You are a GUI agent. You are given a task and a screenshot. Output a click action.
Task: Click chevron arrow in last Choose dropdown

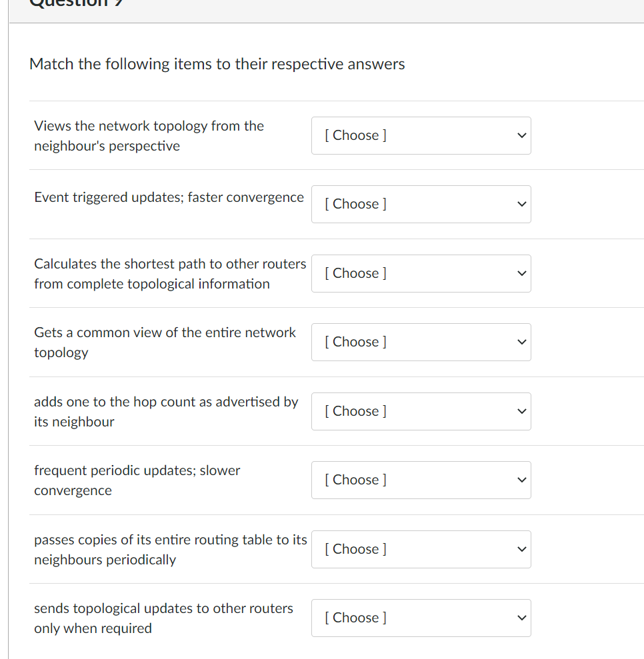point(521,618)
